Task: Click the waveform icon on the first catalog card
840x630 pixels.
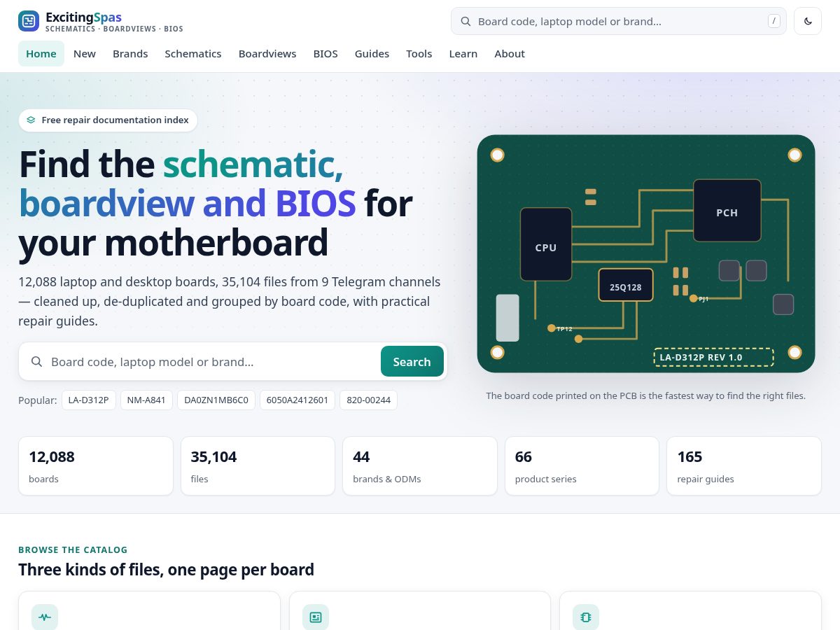Action: pos(45,617)
